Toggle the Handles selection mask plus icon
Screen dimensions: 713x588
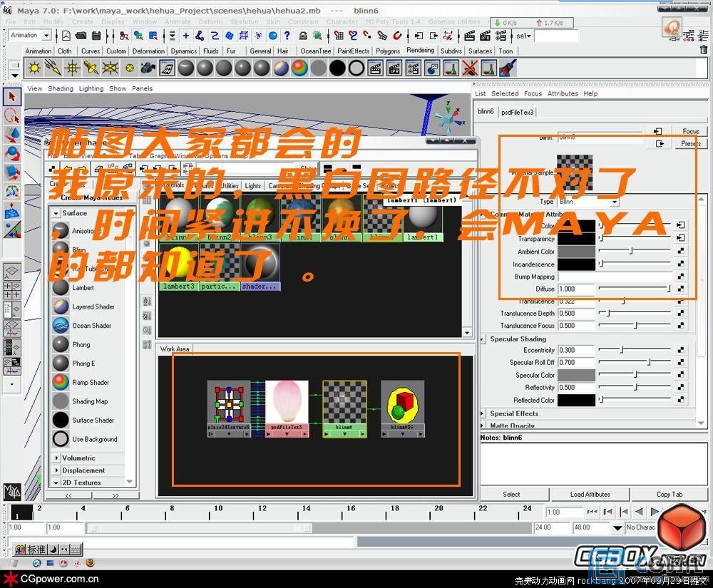(186, 36)
